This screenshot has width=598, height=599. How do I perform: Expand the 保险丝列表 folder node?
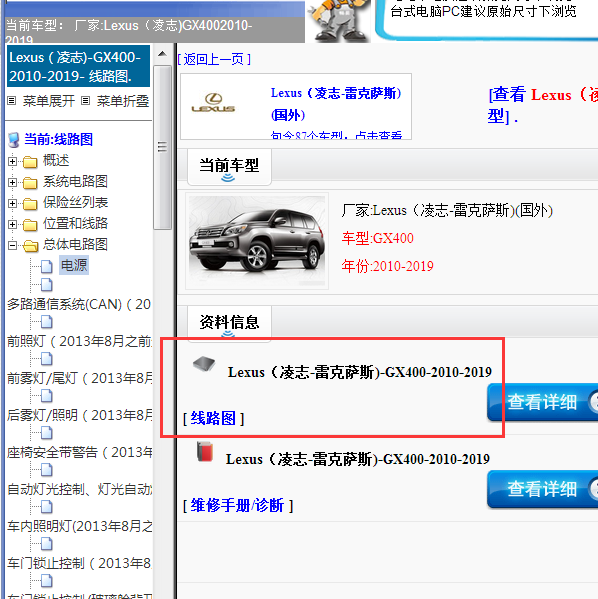tap(12, 203)
